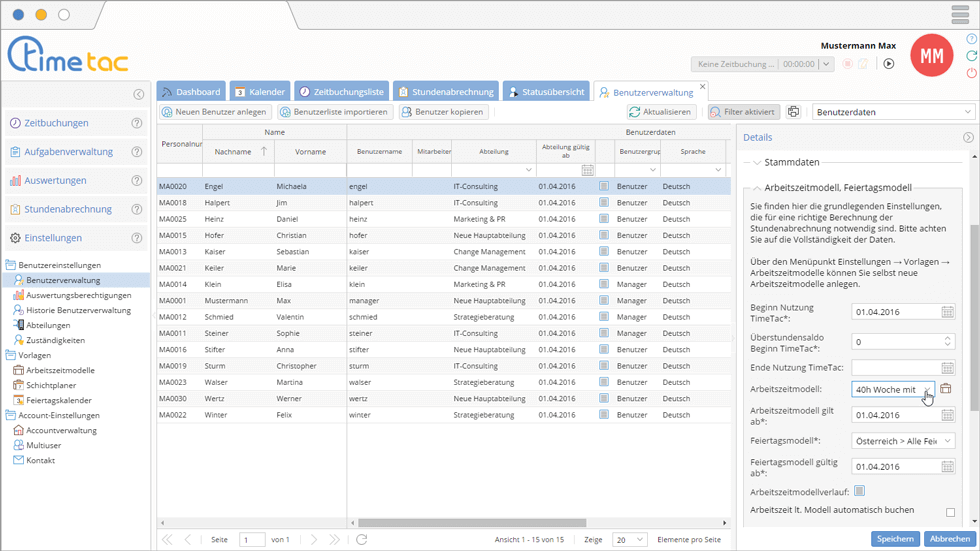Collapse the left sidebar with arrow icon

click(x=138, y=95)
